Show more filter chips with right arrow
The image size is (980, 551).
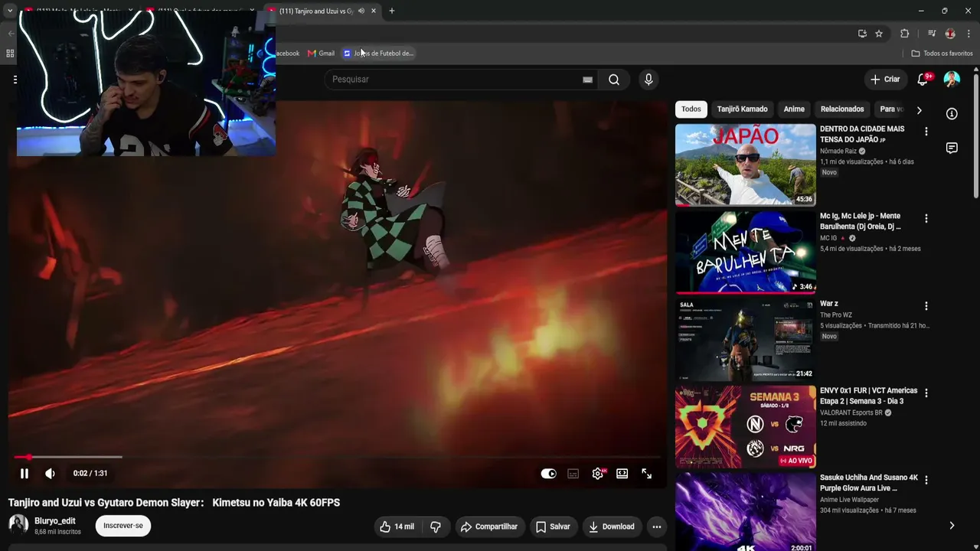point(919,110)
